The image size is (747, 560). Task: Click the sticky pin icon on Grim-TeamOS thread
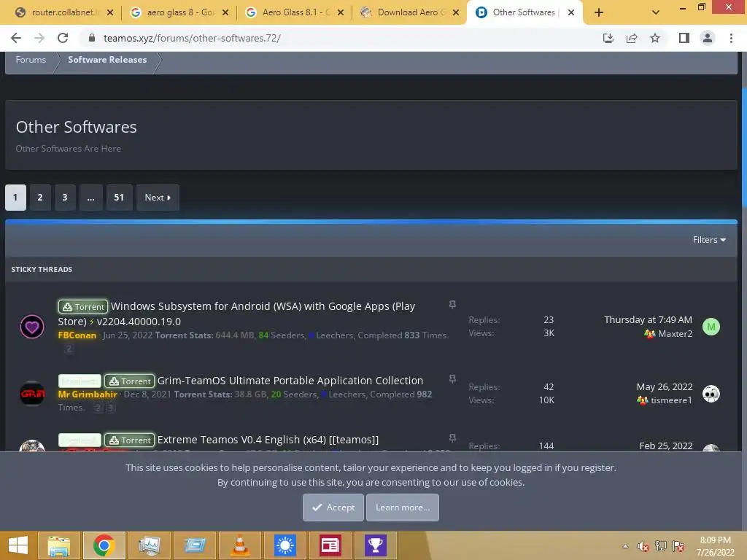[x=452, y=379]
